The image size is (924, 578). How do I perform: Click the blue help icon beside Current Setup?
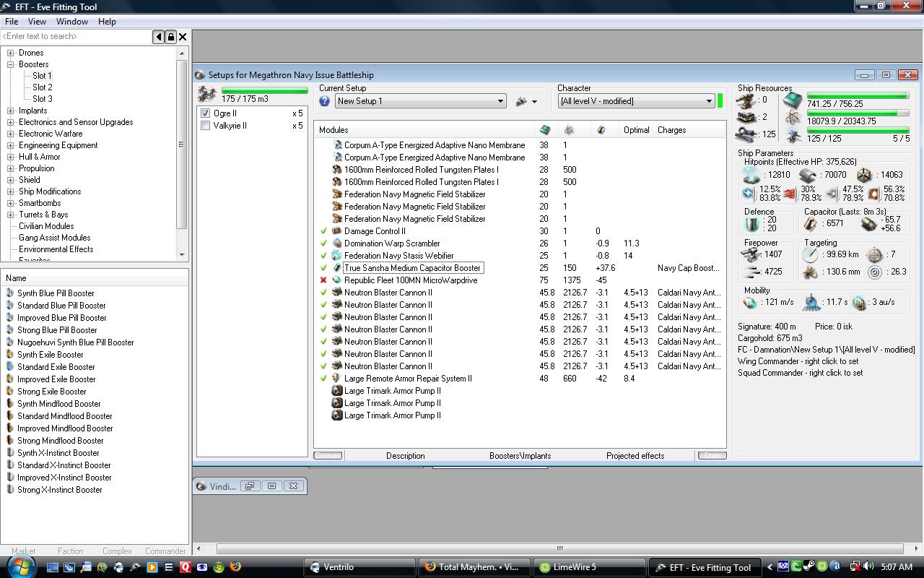point(324,101)
